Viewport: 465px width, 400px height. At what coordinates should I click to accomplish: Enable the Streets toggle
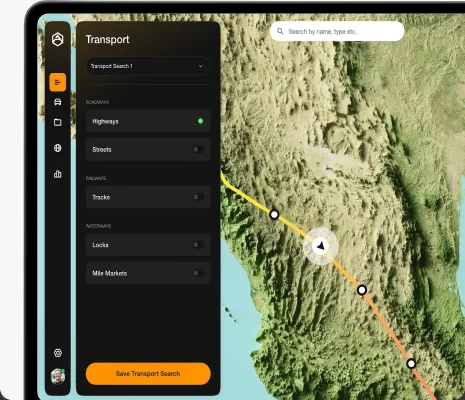[198, 149]
